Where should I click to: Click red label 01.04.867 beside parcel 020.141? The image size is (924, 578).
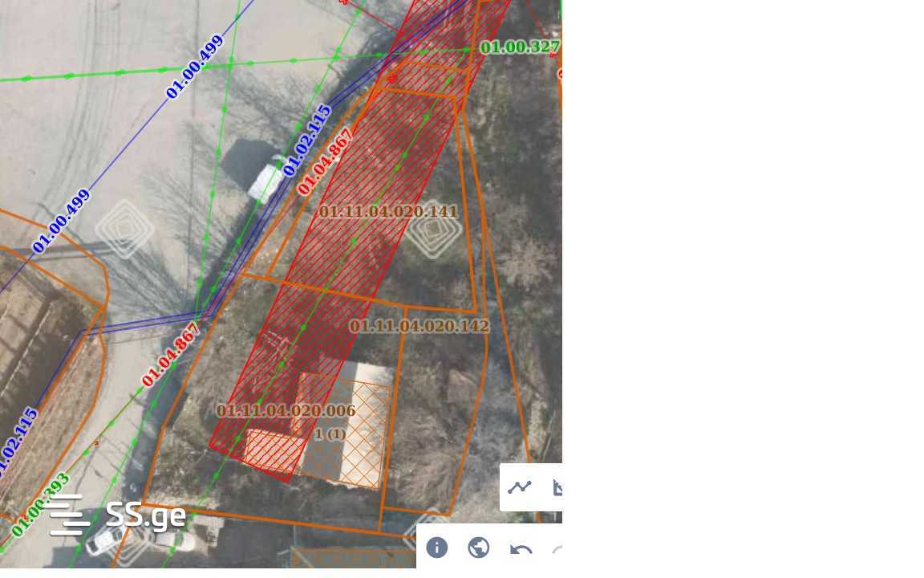pyautogui.click(x=325, y=161)
